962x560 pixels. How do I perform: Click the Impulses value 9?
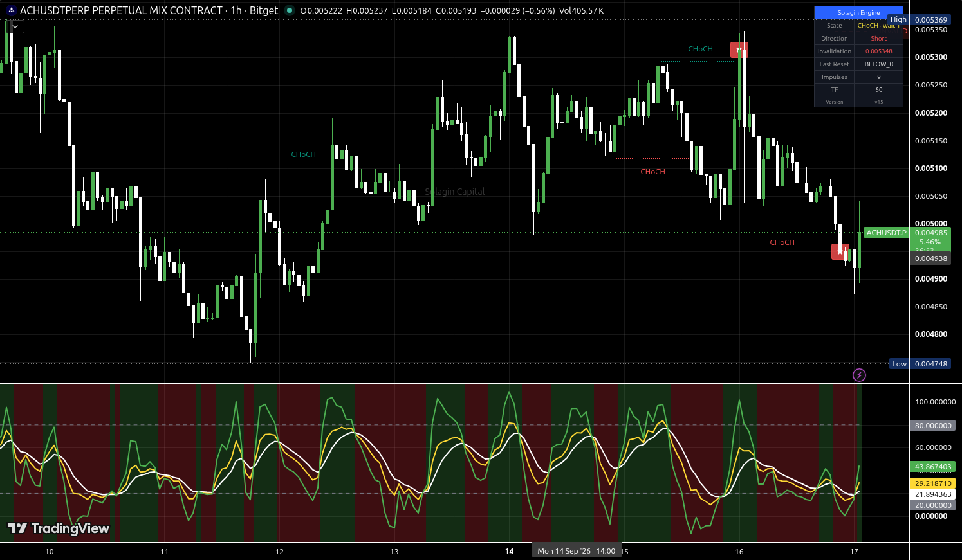click(878, 77)
